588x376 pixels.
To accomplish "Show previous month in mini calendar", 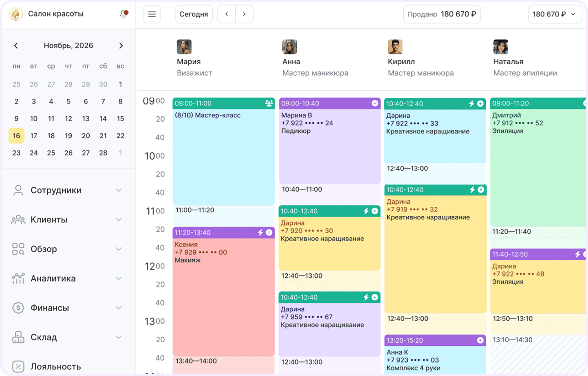I will (16, 45).
